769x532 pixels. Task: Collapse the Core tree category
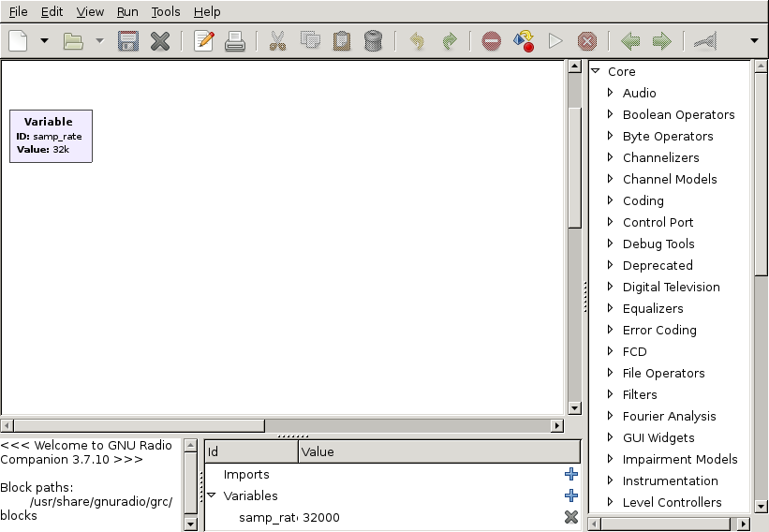click(x=596, y=71)
